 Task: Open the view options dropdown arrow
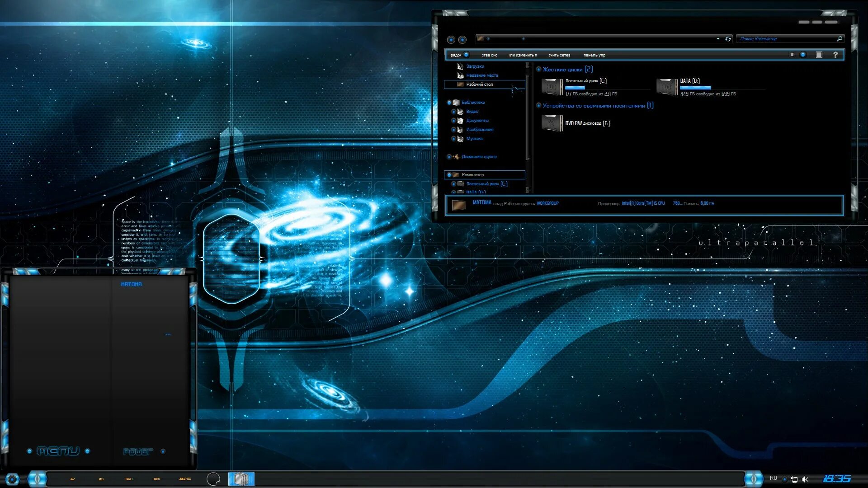pyautogui.click(x=803, y=55)
